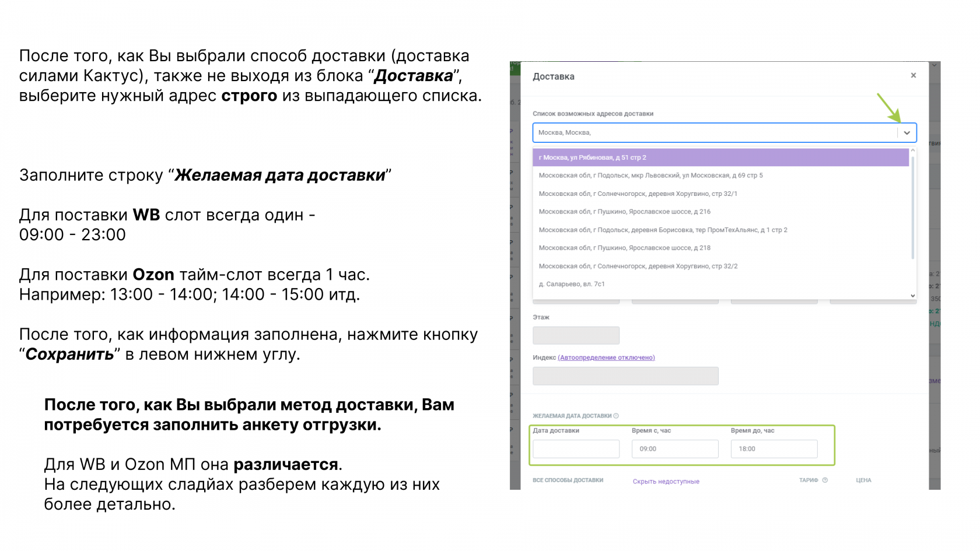Open the delivery address dropdown list
The width and height of the screenshot is (980, 551).
pyautogui.click(x=908, y=132)
